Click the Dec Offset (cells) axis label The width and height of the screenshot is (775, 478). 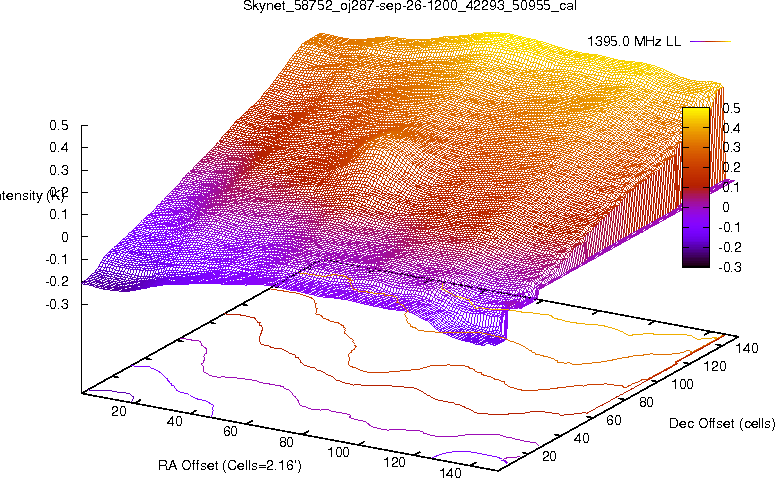coord(722,423)
